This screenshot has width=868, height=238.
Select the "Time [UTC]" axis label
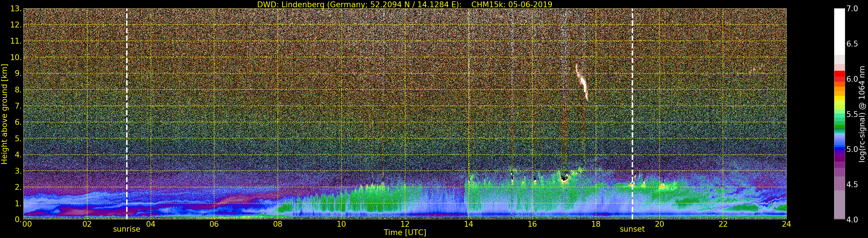(x=405, y=232)
